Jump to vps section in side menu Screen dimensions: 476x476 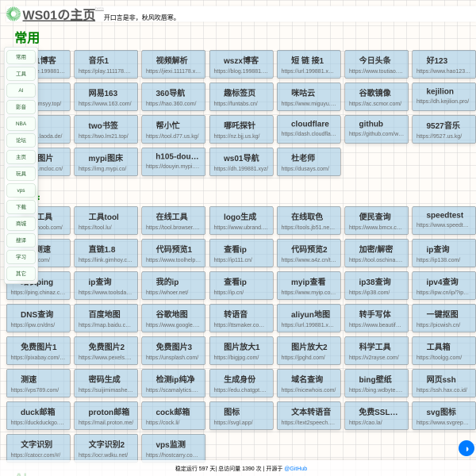tap(21, 190)
